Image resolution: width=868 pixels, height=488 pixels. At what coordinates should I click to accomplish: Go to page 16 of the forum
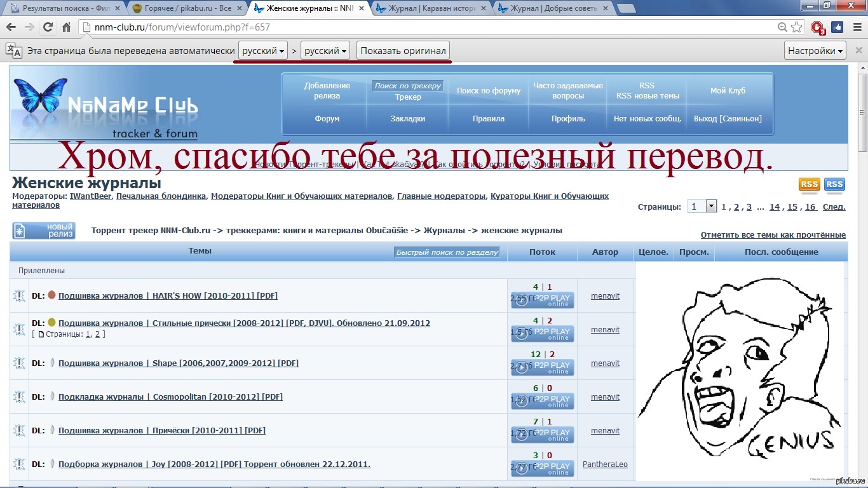[x=810, y=207]
